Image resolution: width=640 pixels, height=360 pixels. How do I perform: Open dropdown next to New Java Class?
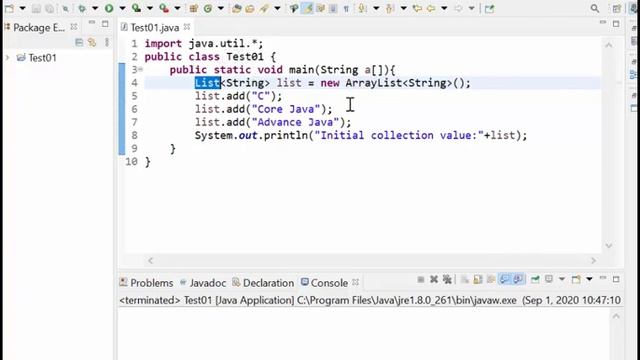pyautogui.click(x=221, y=8)
